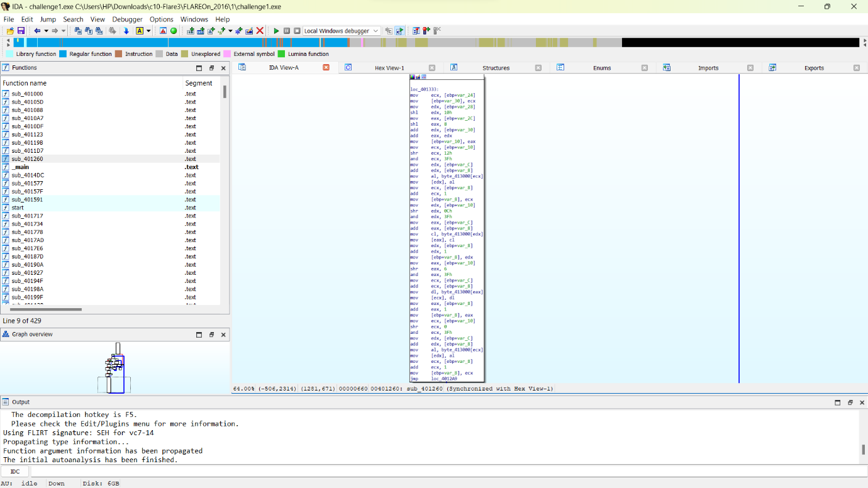
Task: Select the _main function in list
Action: (21, 167)
